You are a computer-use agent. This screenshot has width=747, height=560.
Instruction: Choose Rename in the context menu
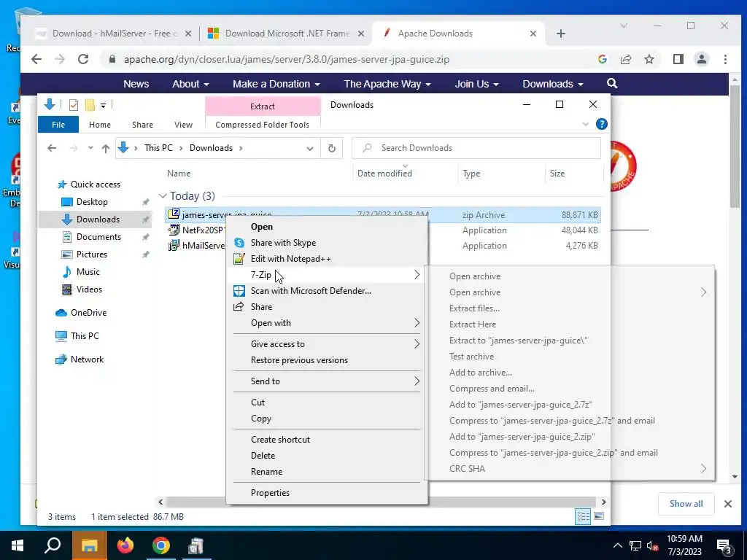tap(267, 472)
